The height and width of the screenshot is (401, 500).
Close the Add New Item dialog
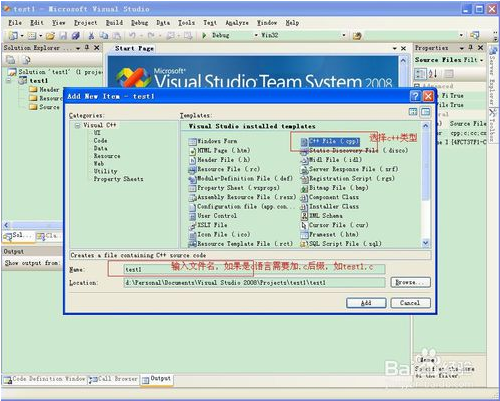[428, 96]
